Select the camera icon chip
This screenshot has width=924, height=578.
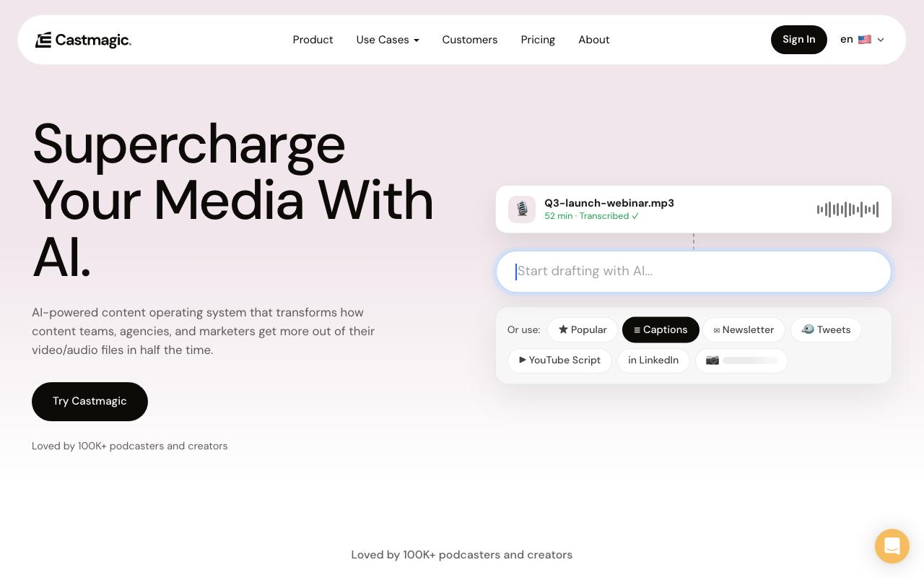[741, 361]
